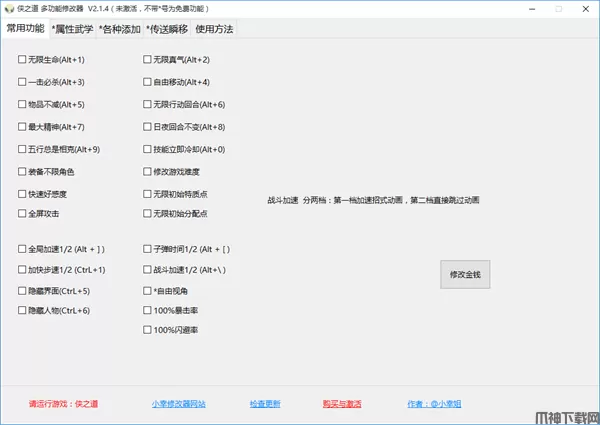
Task: Switch to the 常用功能 tab
Action: click(25, 29)
